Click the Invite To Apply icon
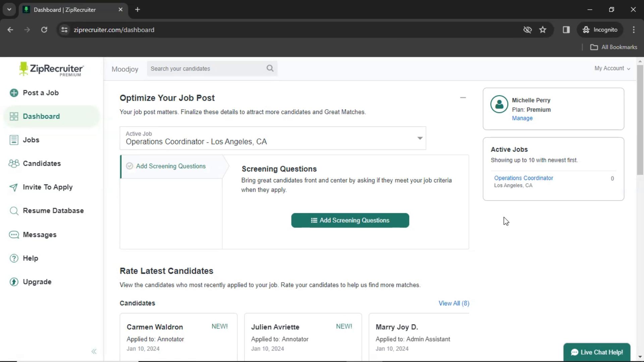 pos(14,187)
